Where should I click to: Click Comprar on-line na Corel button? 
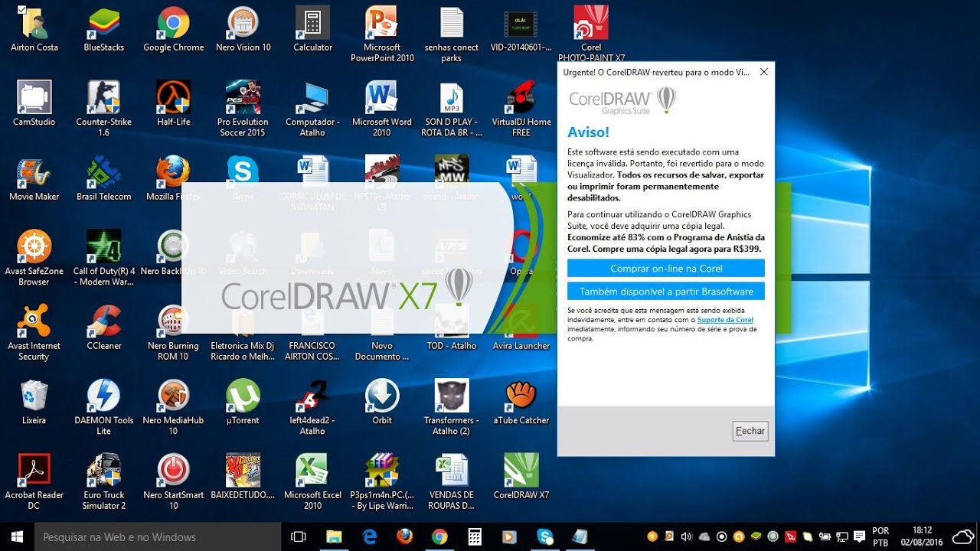(666, 269)
